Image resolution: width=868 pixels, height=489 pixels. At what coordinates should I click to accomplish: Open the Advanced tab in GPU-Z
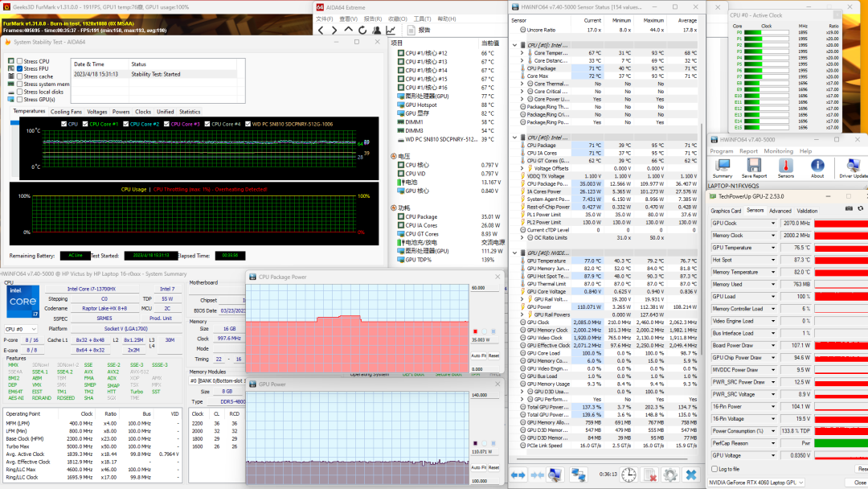(x=780, y=211)
